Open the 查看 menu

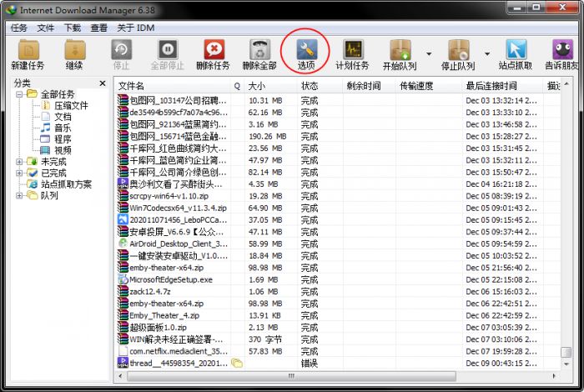[x=99, y=28]
